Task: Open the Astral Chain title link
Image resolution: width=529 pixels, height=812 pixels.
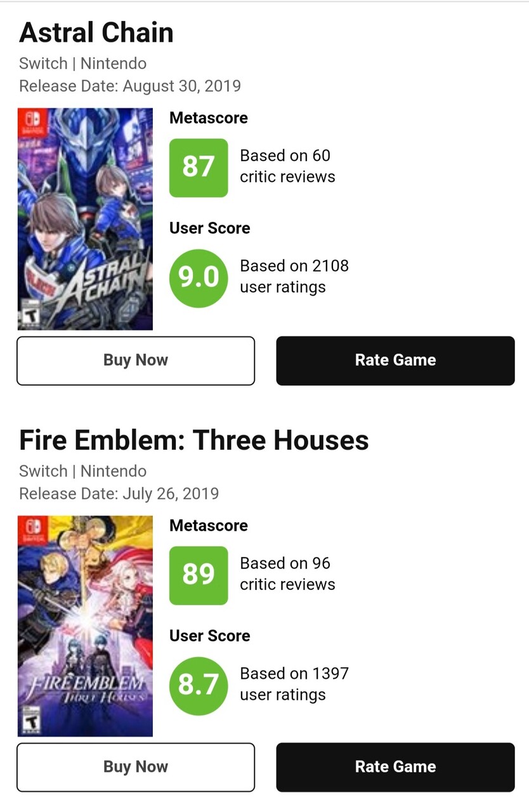Action: click(96, 32)
